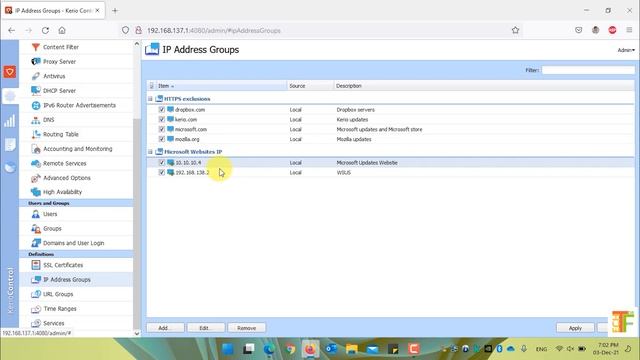This screenshot has height=360, width=640.
Task: Open the status bar-chart icon in left rail
Action: (x=9, y=121)
